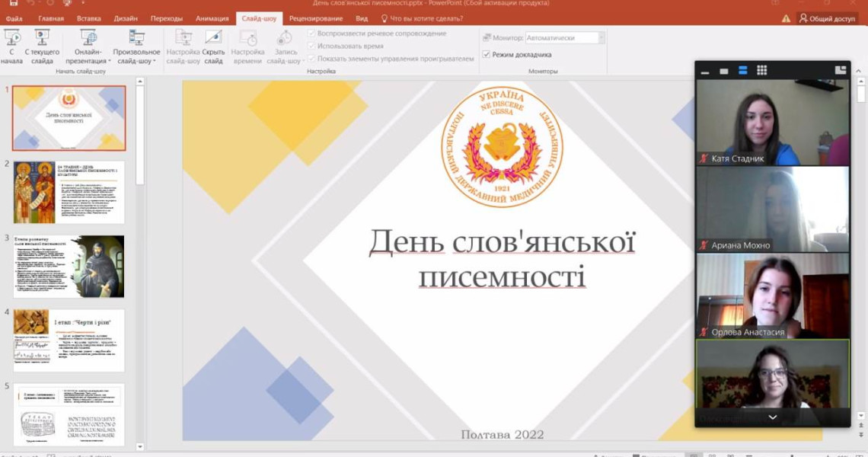
Task: Click muted microphone icon beside Катя Стадник
Action: pyautogui.click(x=704, y=158)
